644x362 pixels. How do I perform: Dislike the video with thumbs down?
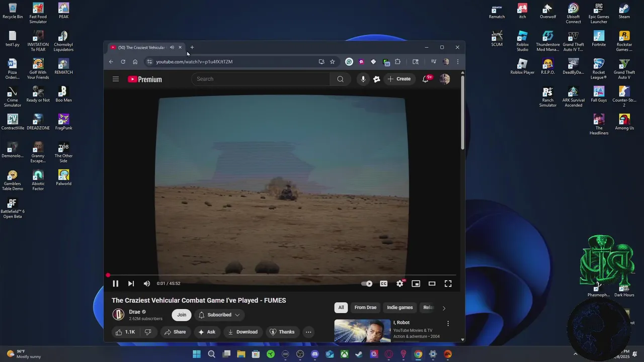[x=148, y=332]
